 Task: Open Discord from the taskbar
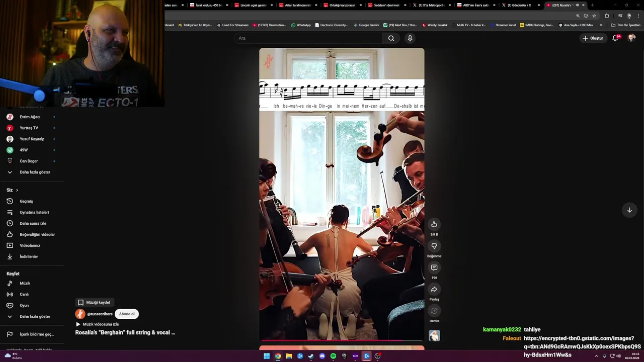(322, 356)
